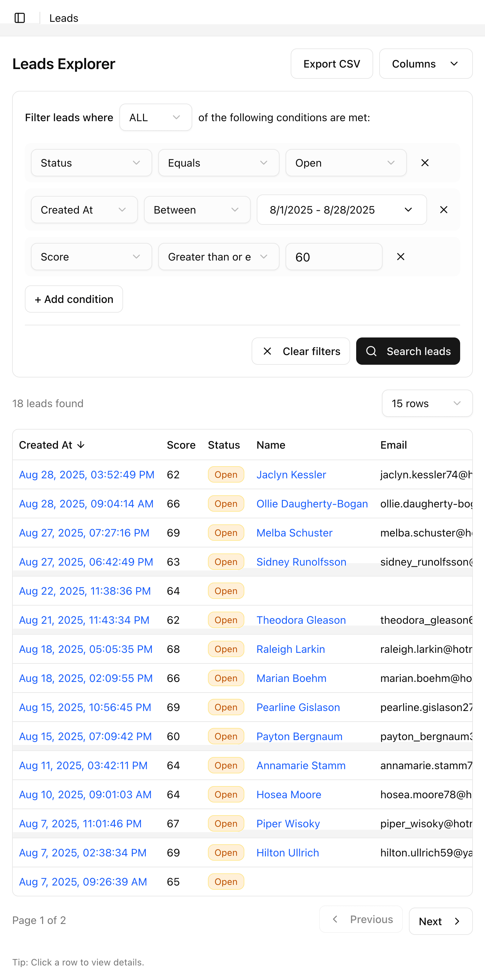The image size is (485, 980).
Task: Open the Columns dropdown
Action: (x=425, y=64)
